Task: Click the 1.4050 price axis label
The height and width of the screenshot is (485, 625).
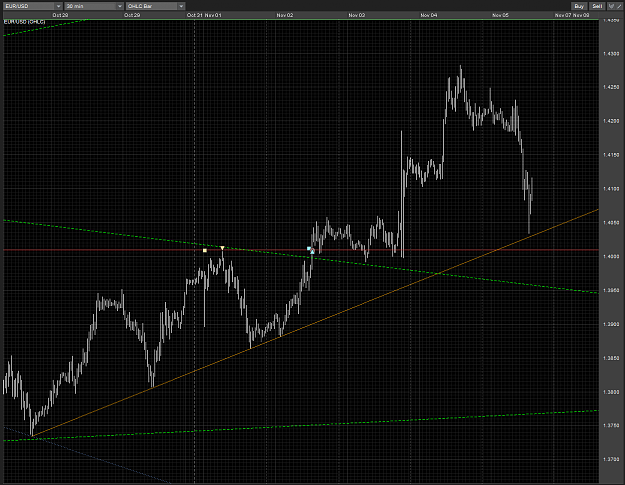Action: click(611, 223)
